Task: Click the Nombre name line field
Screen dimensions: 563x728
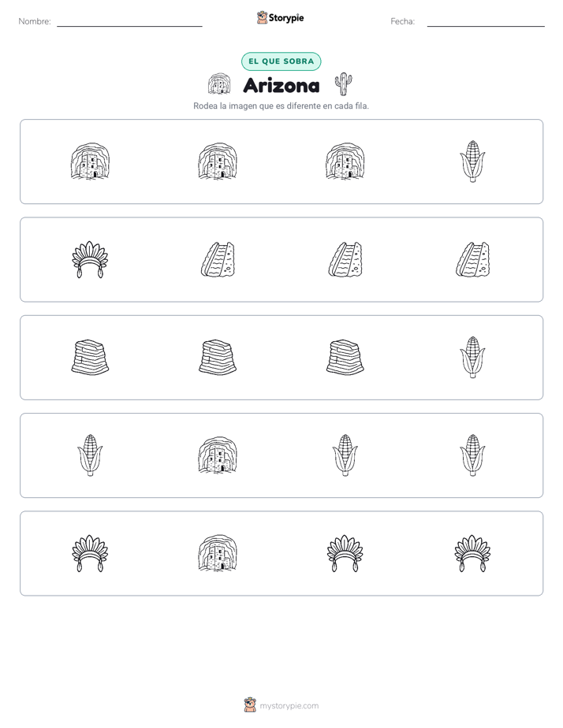Action: click(x=129, y=22)
